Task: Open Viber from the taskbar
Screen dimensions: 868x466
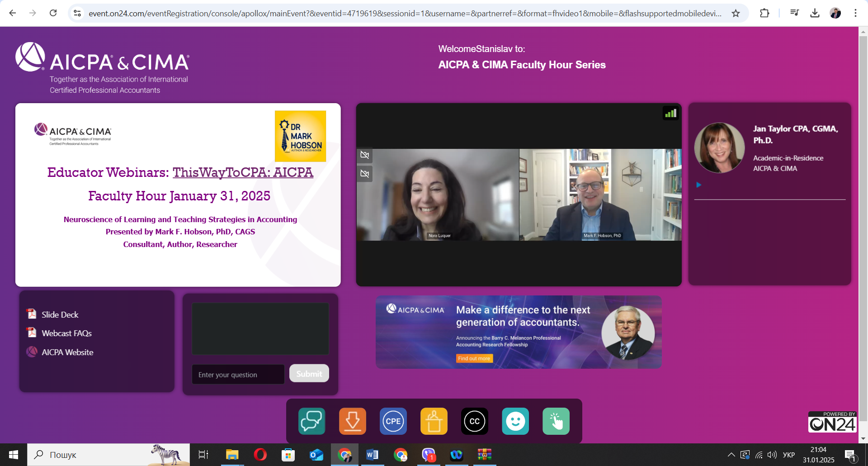Action: (x=428, y=455)
